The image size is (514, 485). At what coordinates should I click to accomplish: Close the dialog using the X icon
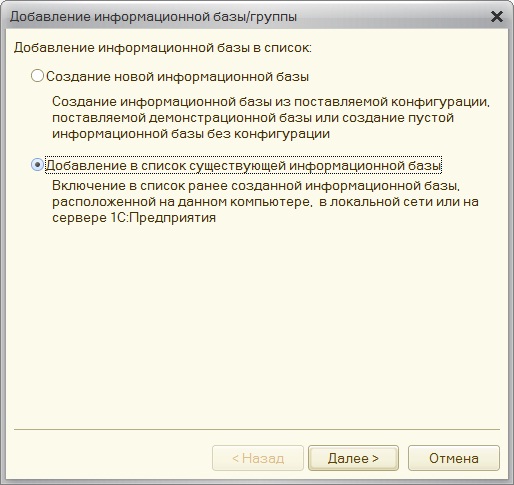pyautogui.click(x=497, y=16)
